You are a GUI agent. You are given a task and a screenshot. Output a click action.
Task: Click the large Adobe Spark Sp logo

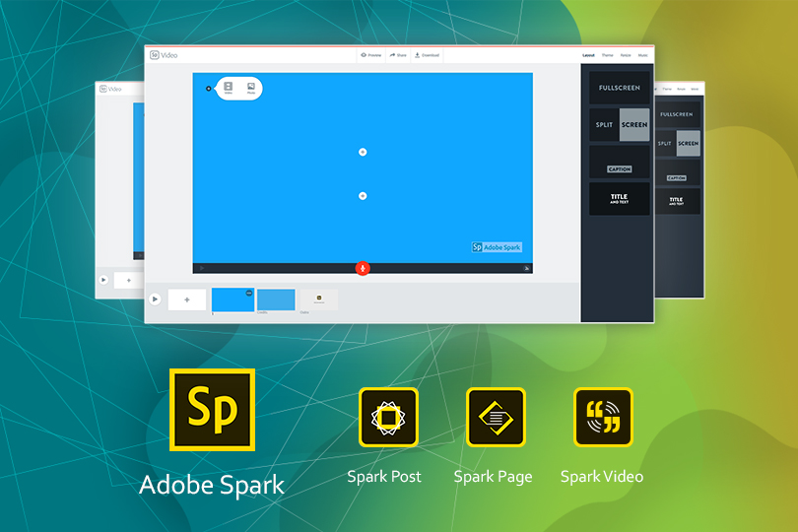[212, 410]
